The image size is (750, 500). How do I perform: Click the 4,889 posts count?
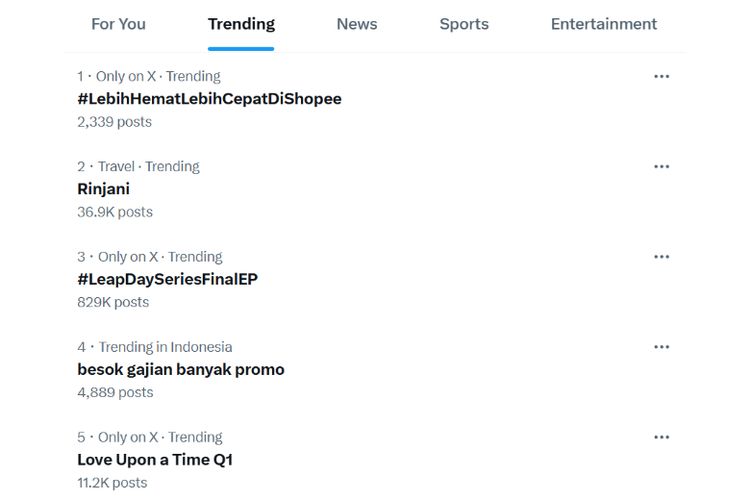tap(115, 392)
